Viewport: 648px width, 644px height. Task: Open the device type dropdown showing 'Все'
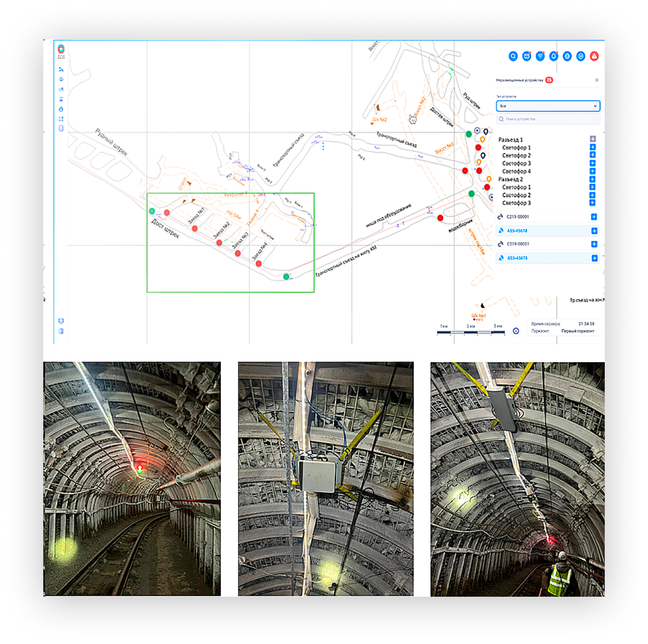(548, 106)
